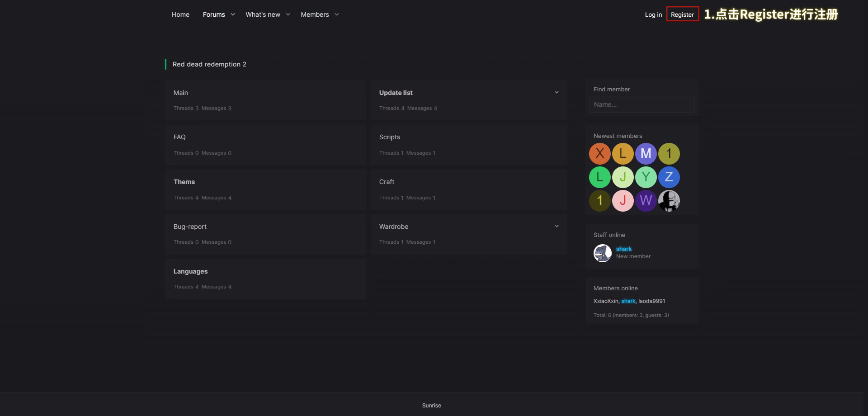Expand Wardrobe sub-forums chevron
Screen dimensions: 868x416
coord(557,227)
